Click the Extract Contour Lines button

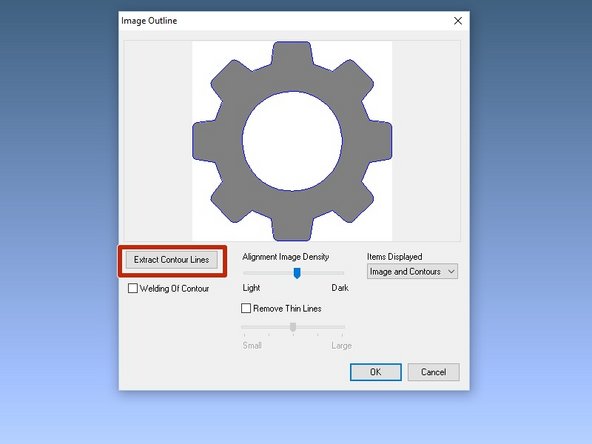click(x=172, y=260)
